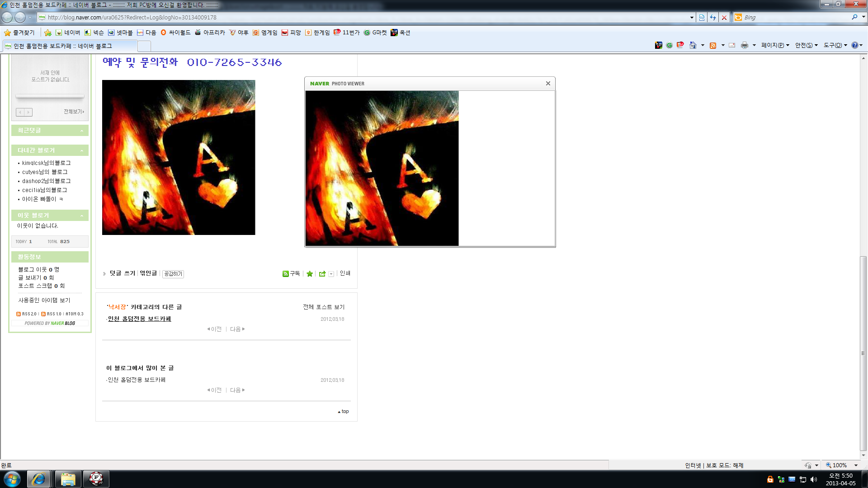Open the 페이지(P) menu
The width and height of the screenshot is (868, 488).
tap(775, 45)
